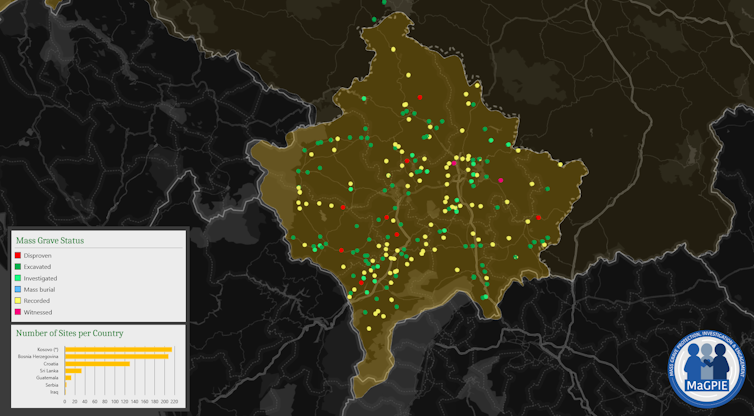Select the Kosovo bar in the chart
This screenshot has height=416, width=754.
click(118, 349)
